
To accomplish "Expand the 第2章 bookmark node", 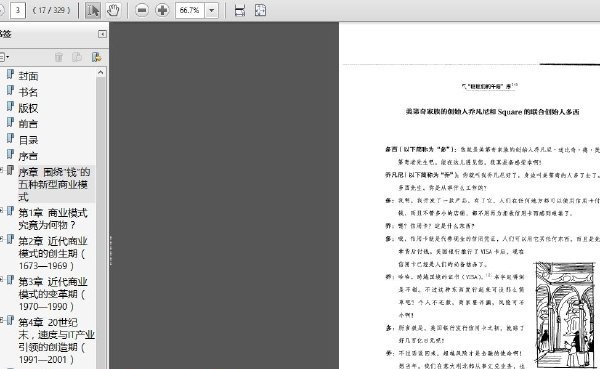I will (2, 239).
